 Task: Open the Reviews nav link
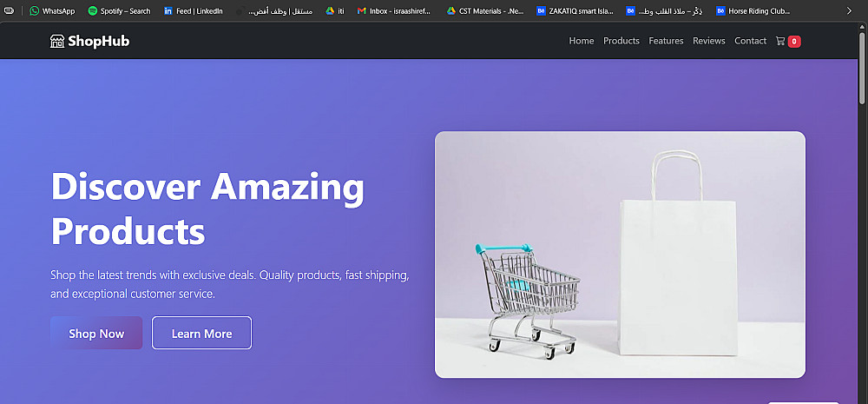(x=708, y=41)
